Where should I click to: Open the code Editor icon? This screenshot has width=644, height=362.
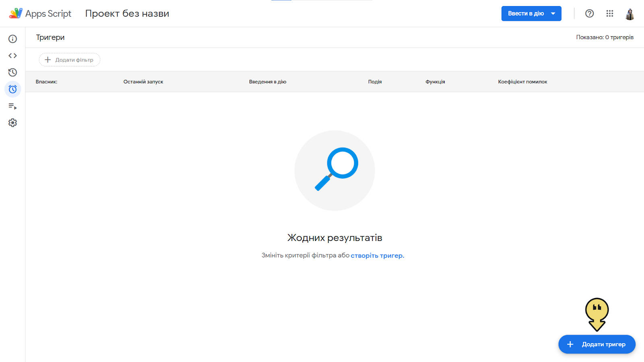coord(12,56)
